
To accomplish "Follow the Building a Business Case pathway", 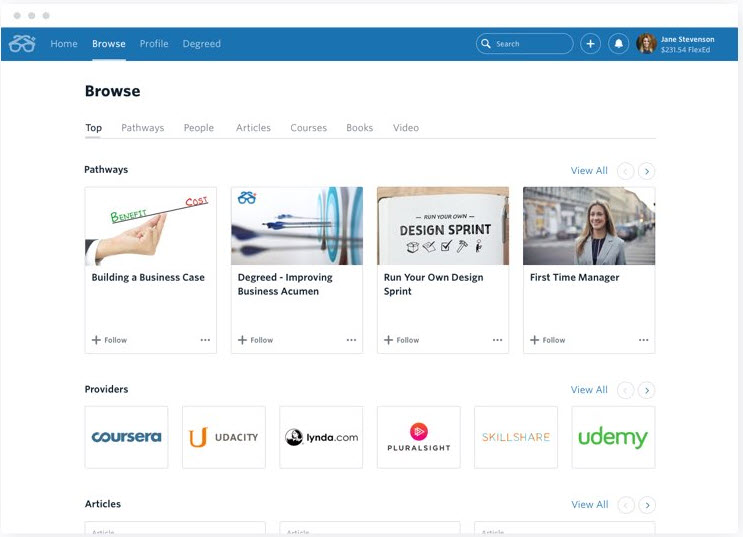I will click(110, 340).
